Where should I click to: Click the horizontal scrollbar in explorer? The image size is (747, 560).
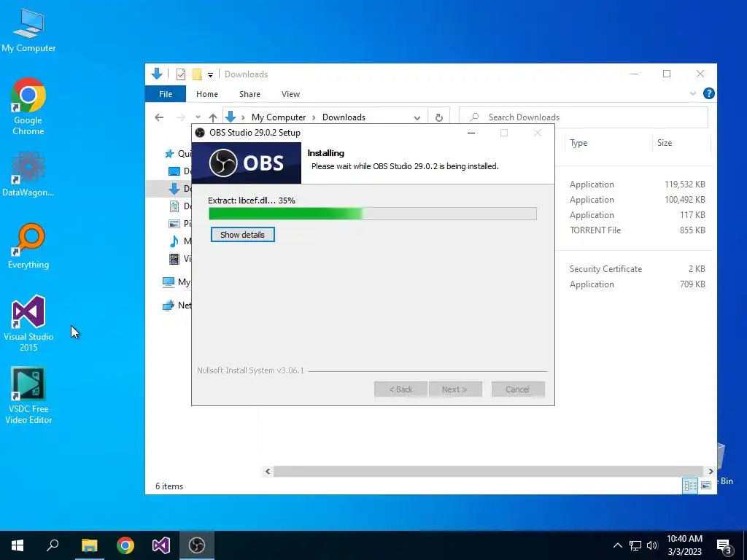pos(488,472)
